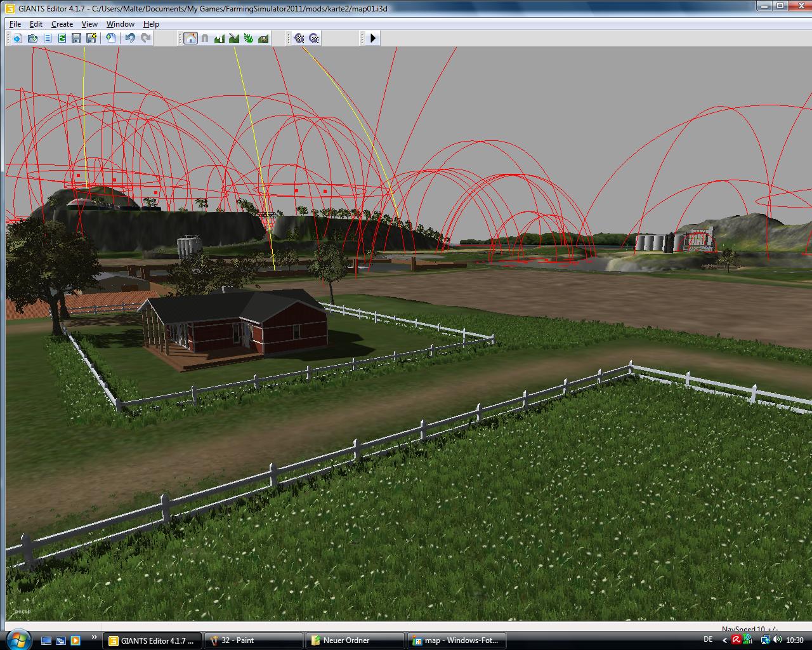812x650 pixels.
Task: Click the green reload icon
Action: click(62, 38)
